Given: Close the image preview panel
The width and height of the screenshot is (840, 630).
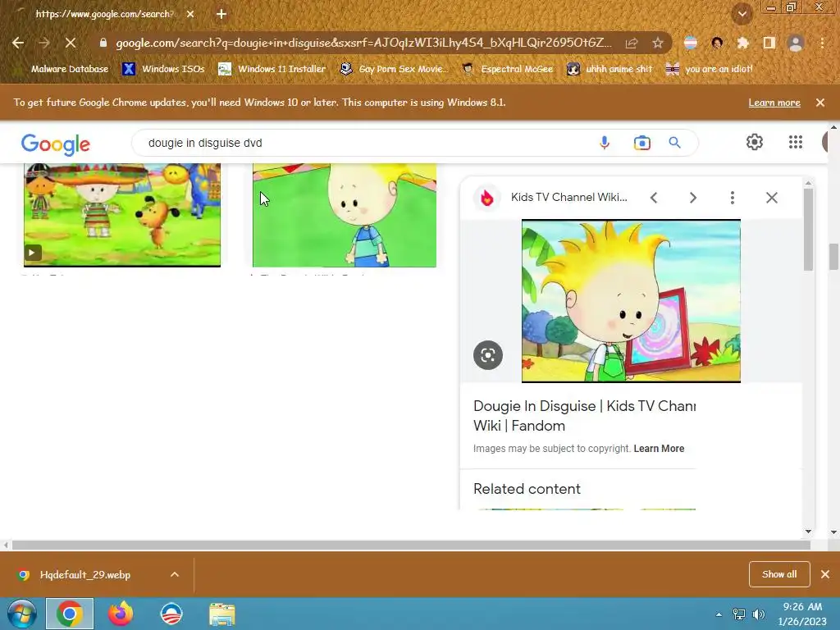Looking at the screenshot, I should pos(771,198).
